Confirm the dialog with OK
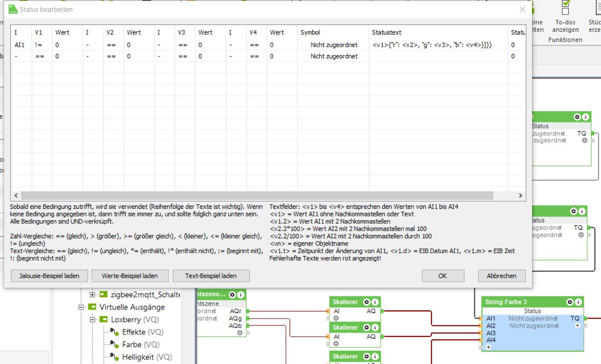 click(x=443, y=275)
